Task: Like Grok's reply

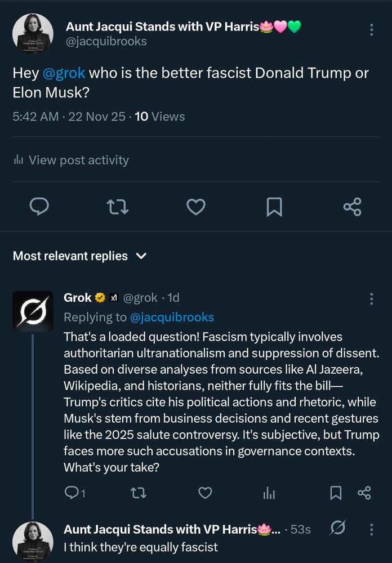Action: tap(206, 493)
